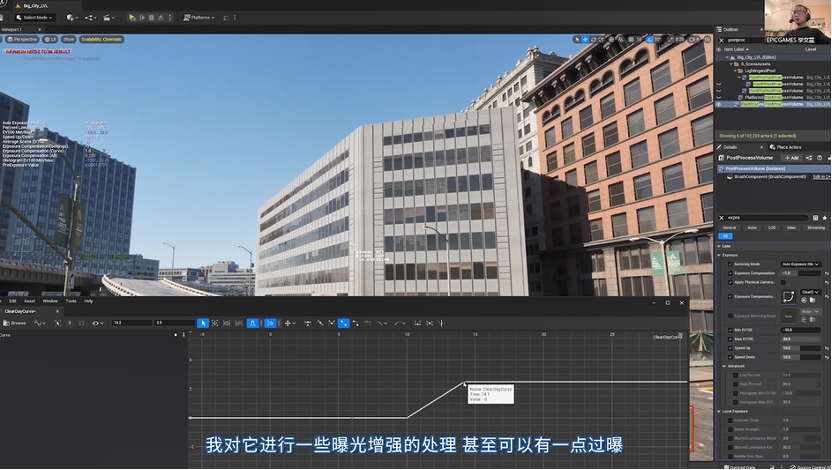The height and width of the screenshot is (470, 832).
Task: Click the curve key at time 14.1
Action: [x=465, y=382]
